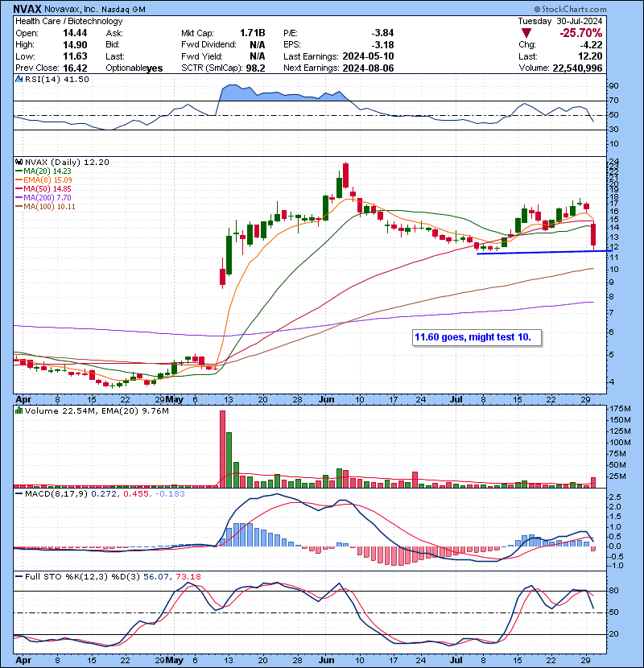Click the Health Care / Biotechnology sector text

point(69,21)
